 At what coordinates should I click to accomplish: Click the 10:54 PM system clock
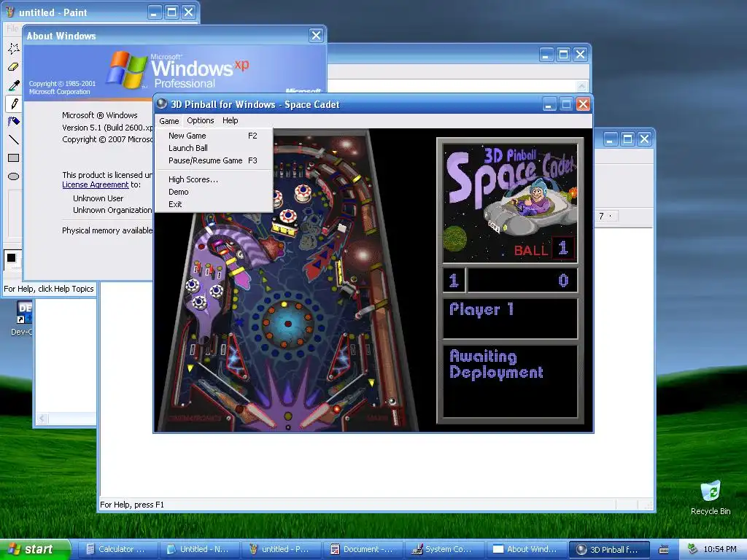(720, 549)
